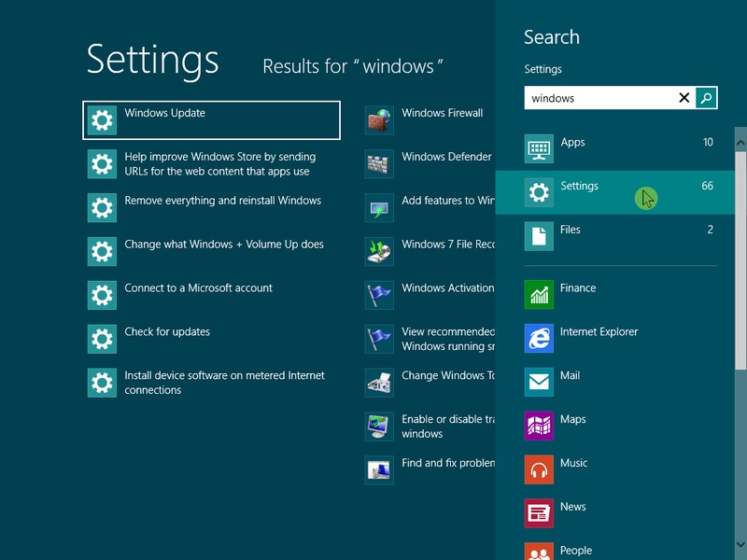Click the search magnifier button

coord(707,98)
